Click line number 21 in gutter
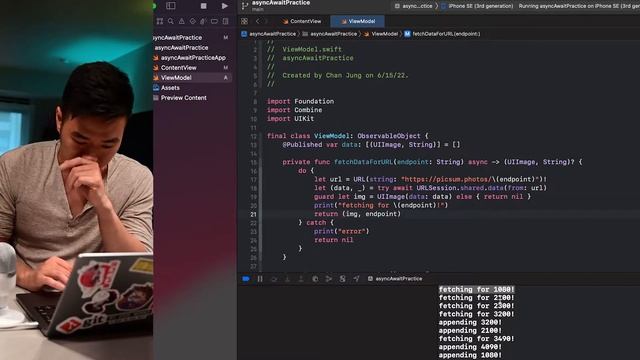The height and width of the screenshot is (360, 640). 253,214
